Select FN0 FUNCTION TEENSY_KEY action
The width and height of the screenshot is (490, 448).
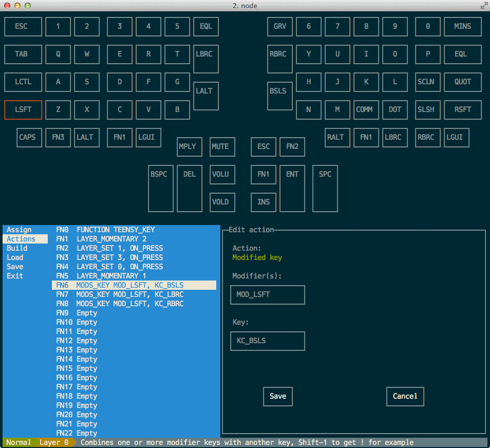tap(105, 230)
